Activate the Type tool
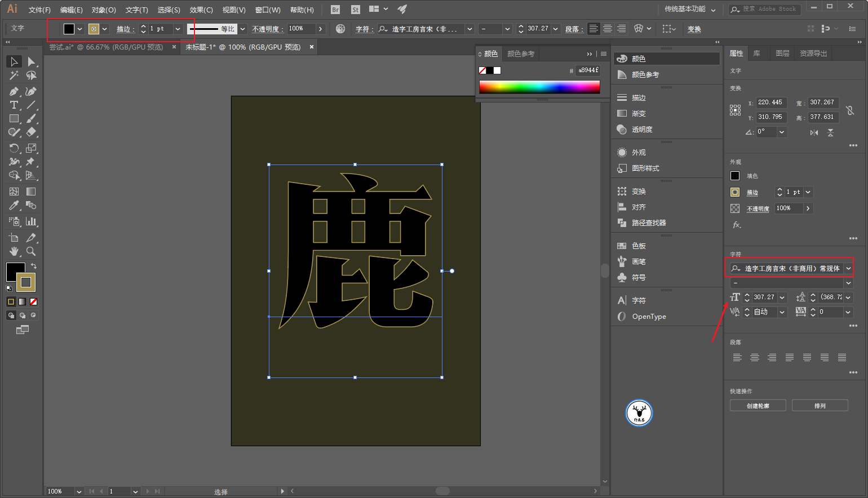Image resolution: width=868 pixels, height=498 pixels. [x=14, y=105]
